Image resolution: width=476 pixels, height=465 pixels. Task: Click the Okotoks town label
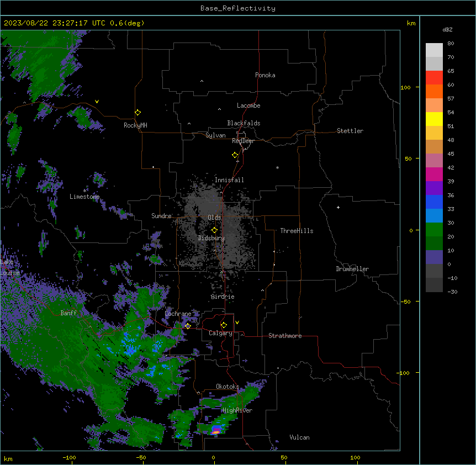tap(228, 387)
